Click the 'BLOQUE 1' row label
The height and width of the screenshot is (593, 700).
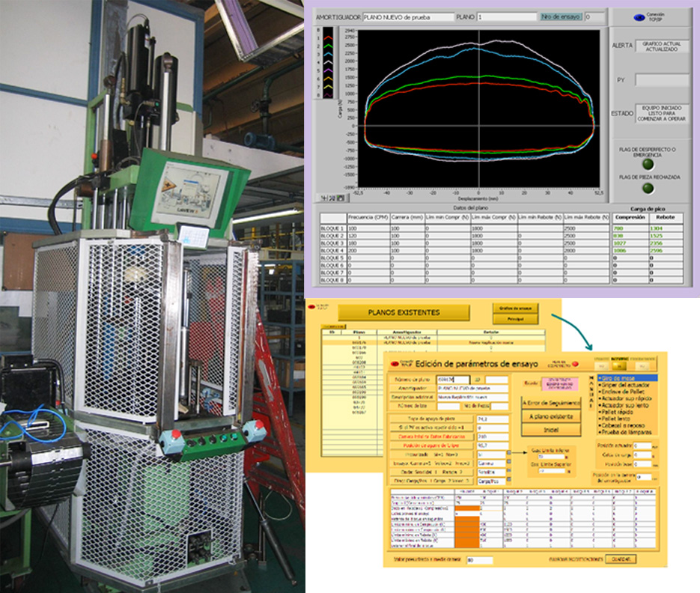[x=332, y=228]
